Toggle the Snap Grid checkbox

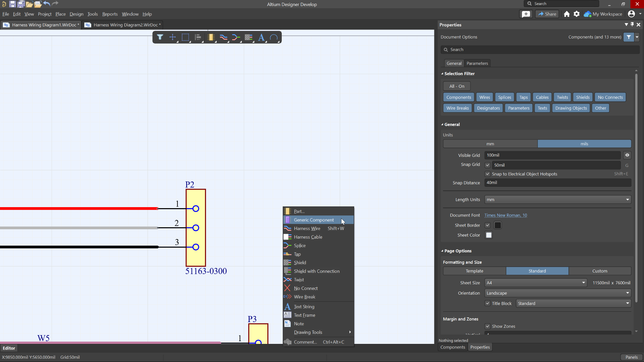tap(488, 165)
